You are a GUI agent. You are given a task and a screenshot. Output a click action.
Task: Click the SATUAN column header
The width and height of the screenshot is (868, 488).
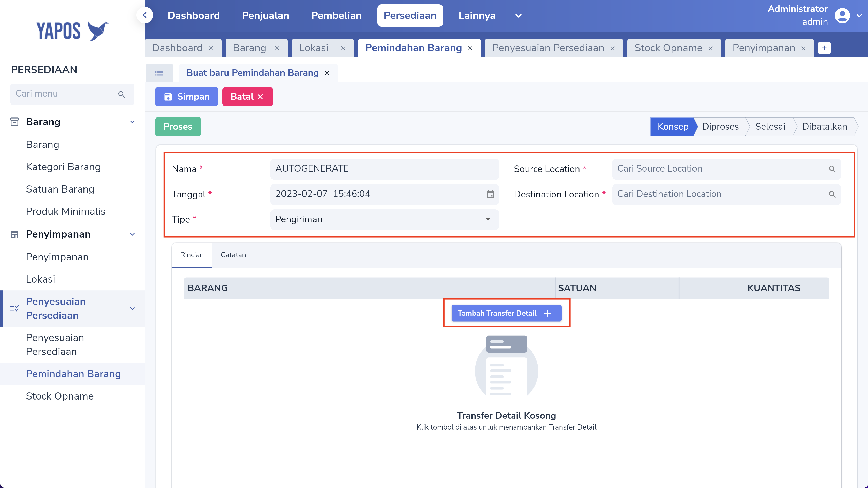tap(617, 288)
